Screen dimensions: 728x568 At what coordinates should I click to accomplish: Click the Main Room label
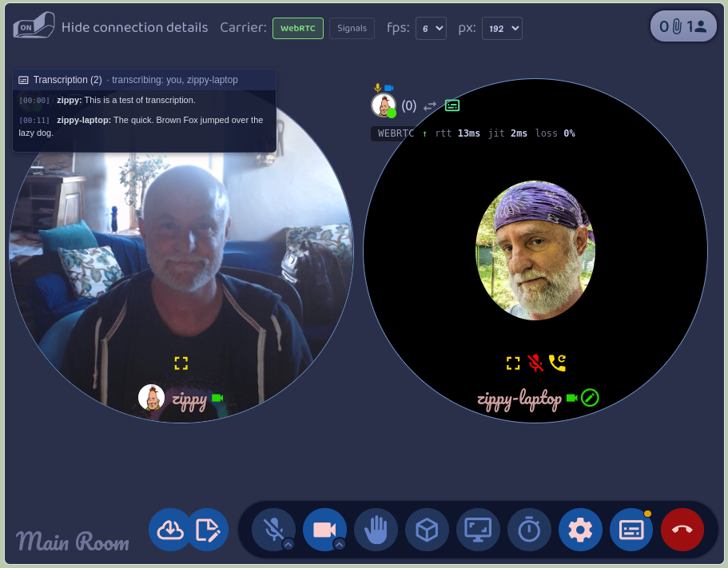[x=73, y=541]
